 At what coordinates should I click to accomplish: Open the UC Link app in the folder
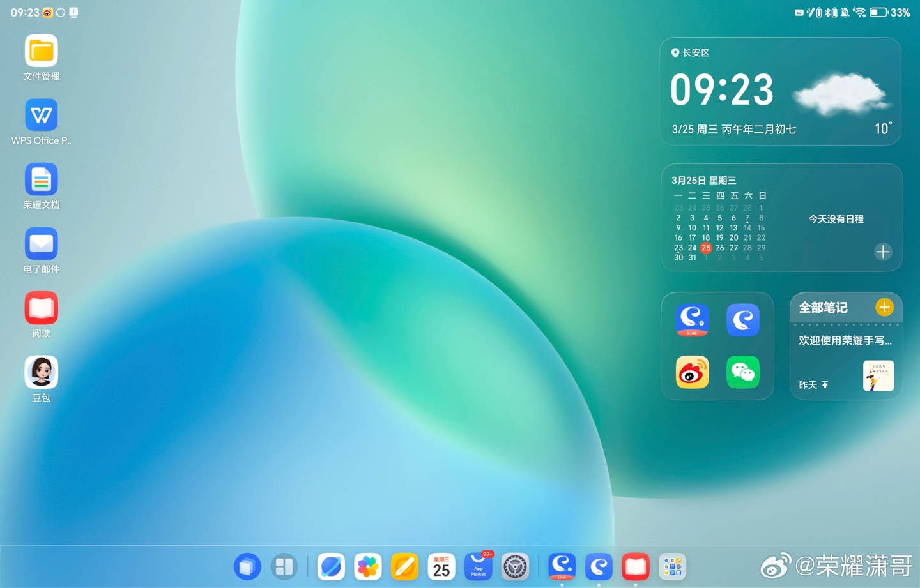pos(692,320)
